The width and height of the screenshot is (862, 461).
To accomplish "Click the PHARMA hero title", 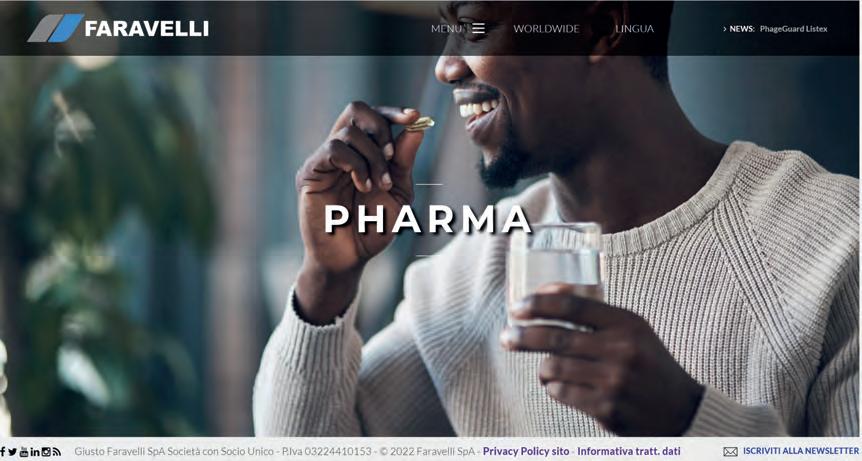I will pos(428,219).
